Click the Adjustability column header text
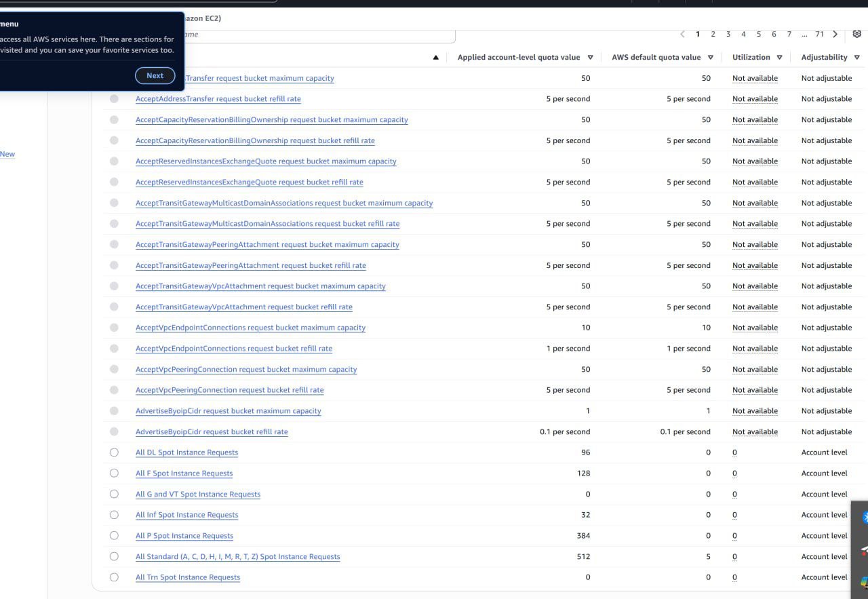The width and height of the screenshot is (868, 599). point(825,58)
